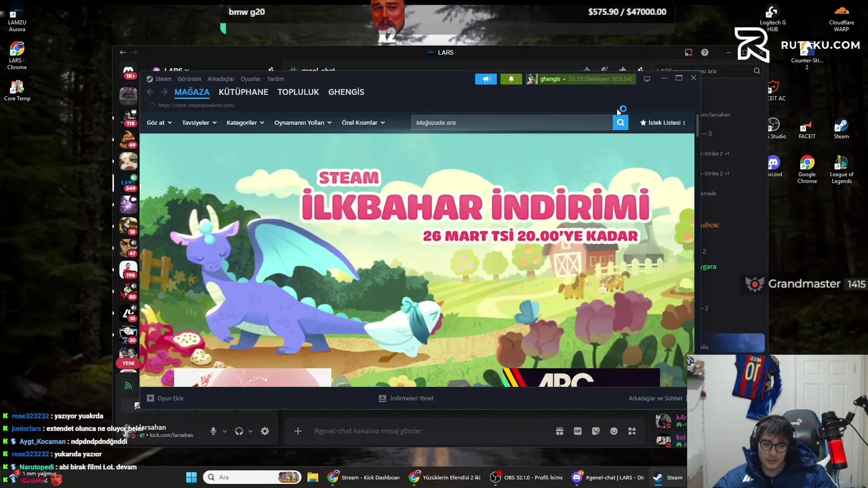Open GIF picker in Discord message bar
Viewport: 868px width, 488px height.
point(578,431)
